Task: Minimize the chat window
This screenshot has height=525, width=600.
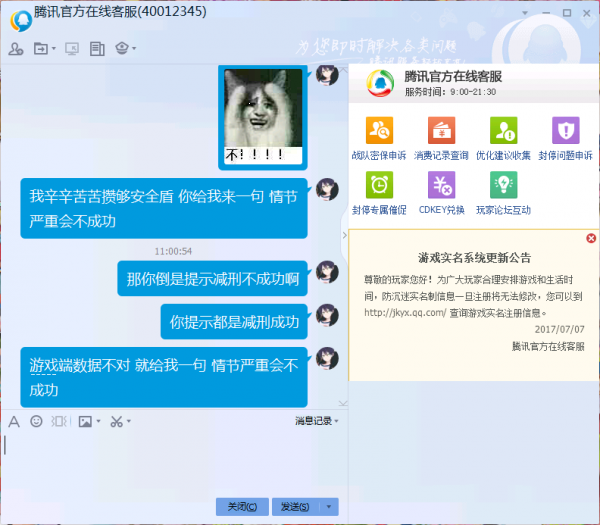Action: tap(546, 13)
